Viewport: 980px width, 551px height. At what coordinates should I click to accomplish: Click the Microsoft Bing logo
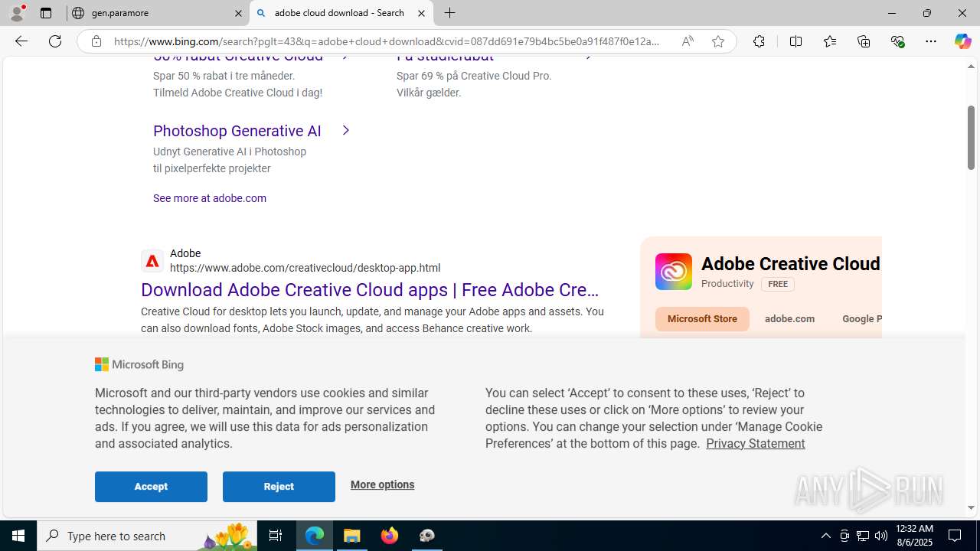pyautogui.click(x=139, y=365)
